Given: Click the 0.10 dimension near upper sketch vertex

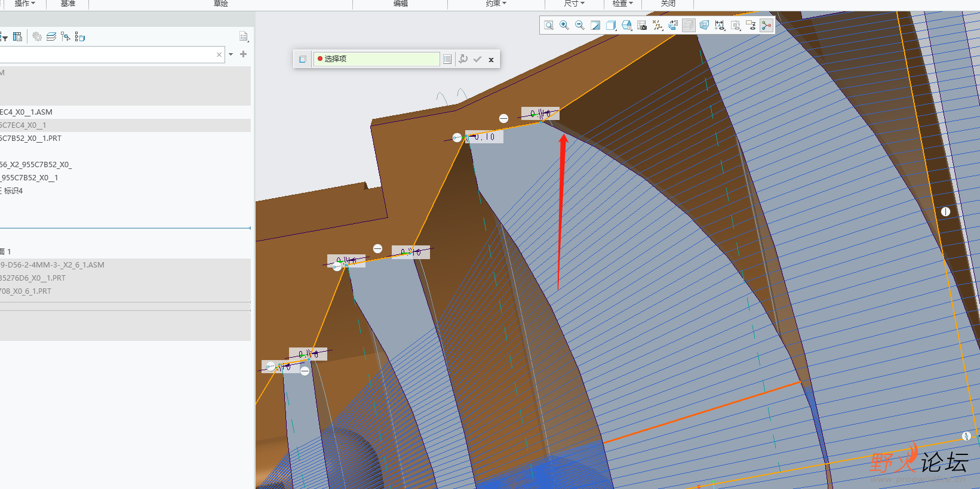Looking at the screenshot, I should click(x=484, y=137).
